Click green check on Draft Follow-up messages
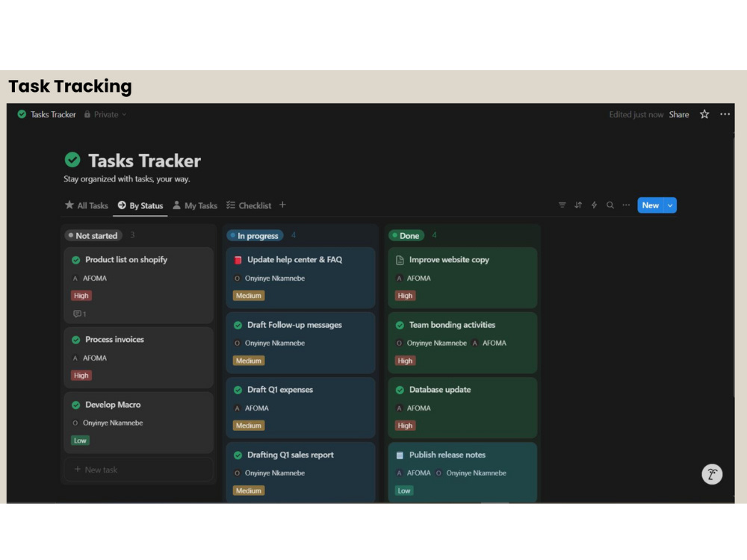Viewport: 747px width, 560px height. point(238,326)
